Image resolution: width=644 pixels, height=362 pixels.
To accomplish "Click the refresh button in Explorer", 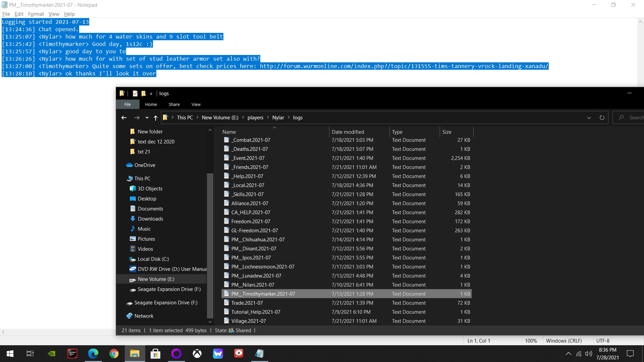I will pyautogui.click(x=602, y=118).
